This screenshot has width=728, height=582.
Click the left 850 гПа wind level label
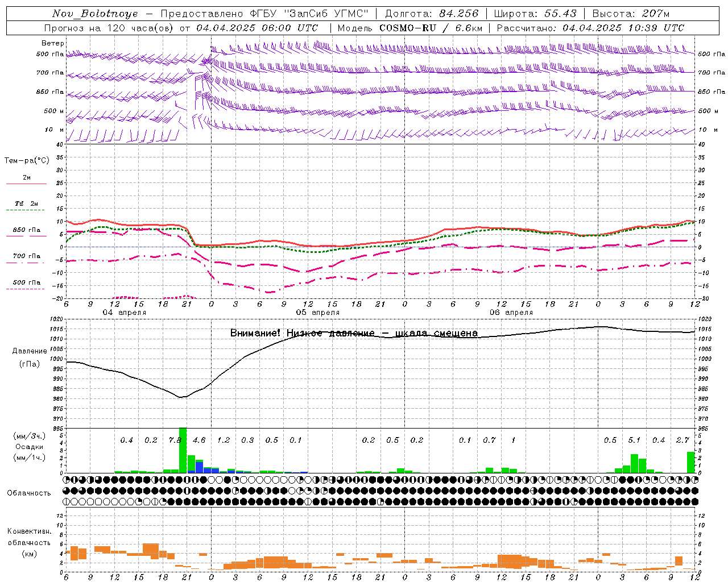tap(50, 92)
